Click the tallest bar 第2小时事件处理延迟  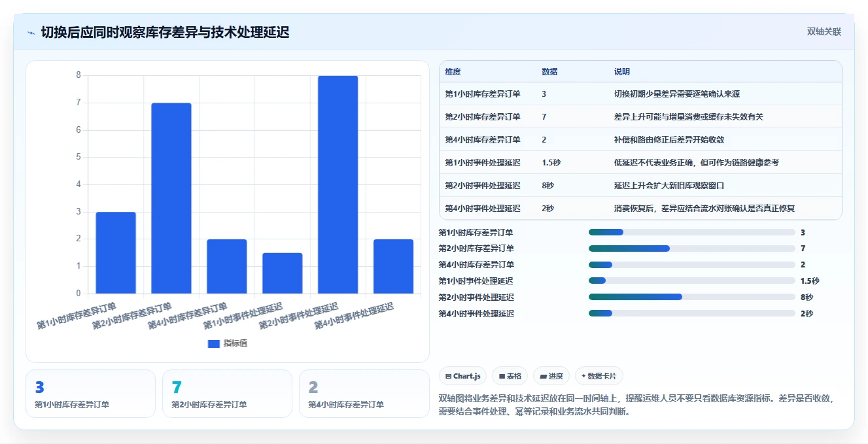point(338,184)
